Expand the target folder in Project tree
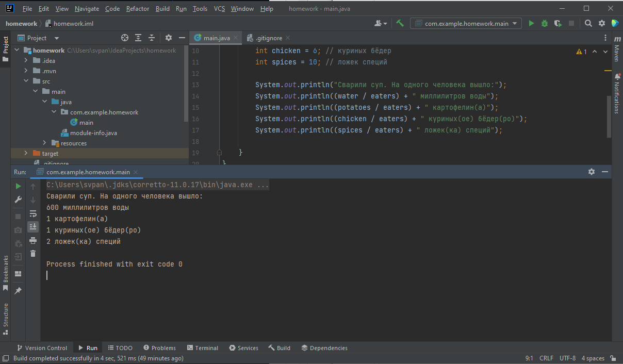This screenshot has width=623, height=364. click(x=25, y=153)
